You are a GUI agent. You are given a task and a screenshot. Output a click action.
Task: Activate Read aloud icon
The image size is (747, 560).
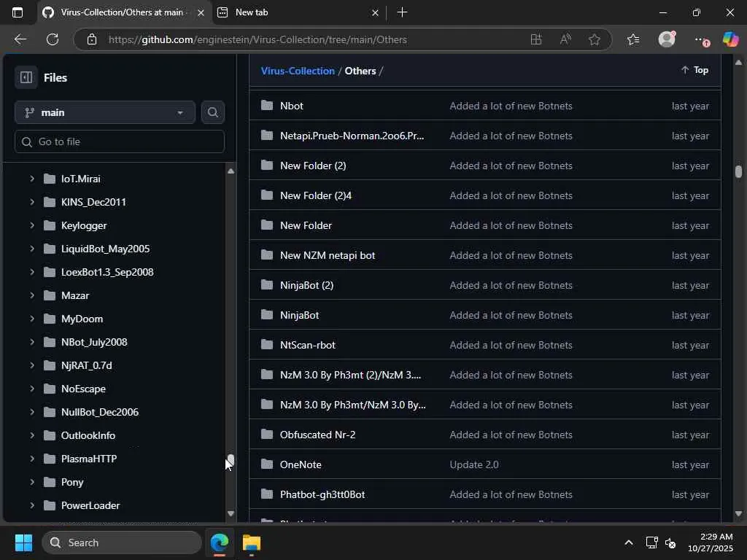565,39
